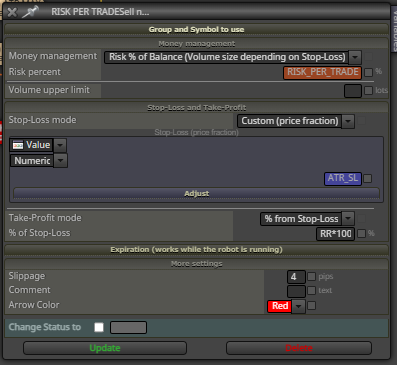The height and width of the screenshot is (365, 397).
Task: Pin the dialog with the pushpin icon
Action: (x=30, y=12)
